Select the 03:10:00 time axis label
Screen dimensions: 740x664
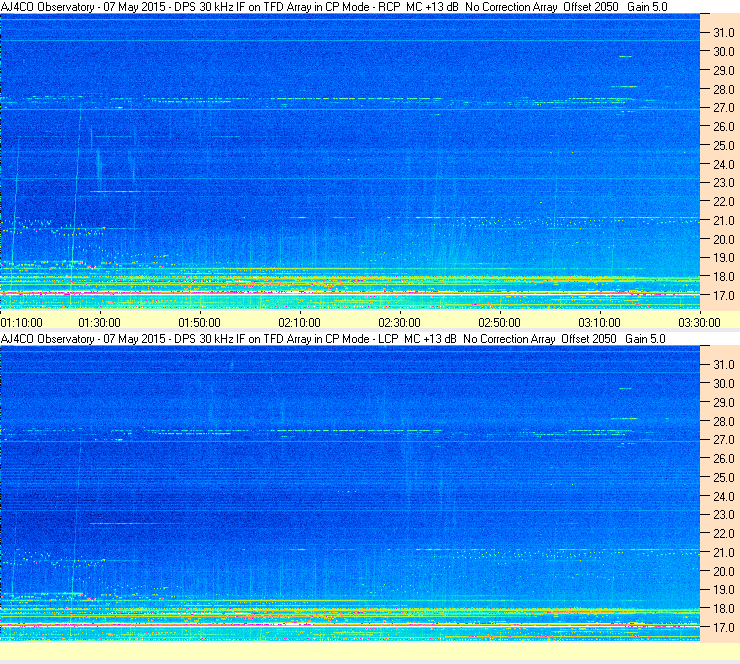click(600, 323)
